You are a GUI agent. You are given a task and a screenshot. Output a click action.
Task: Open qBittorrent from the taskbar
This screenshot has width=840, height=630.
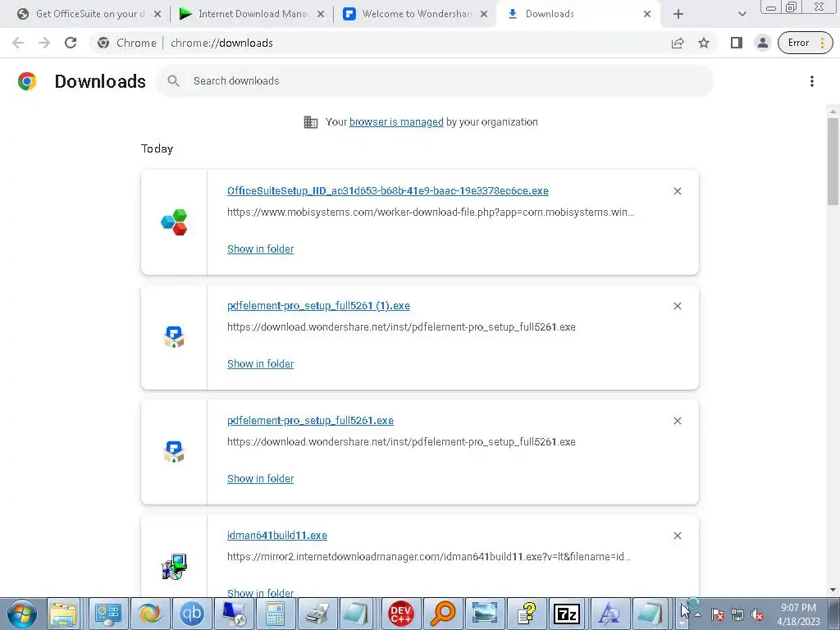point(191,614)
